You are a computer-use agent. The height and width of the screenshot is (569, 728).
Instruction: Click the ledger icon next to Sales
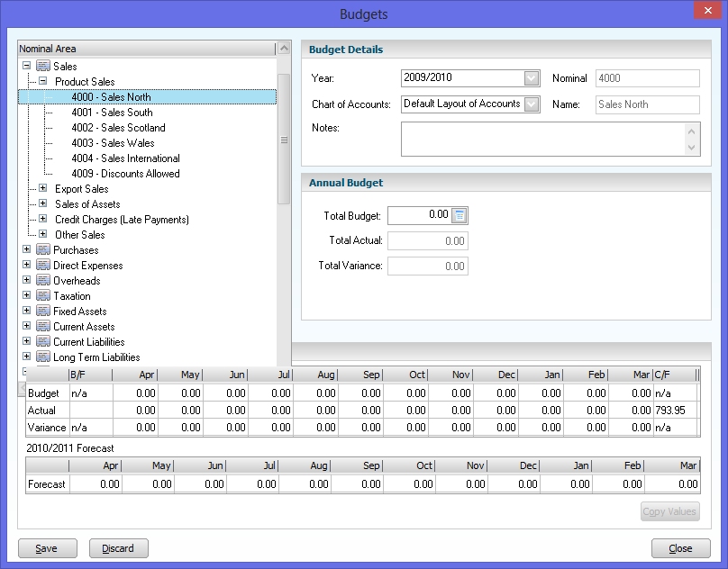[43, 66]
